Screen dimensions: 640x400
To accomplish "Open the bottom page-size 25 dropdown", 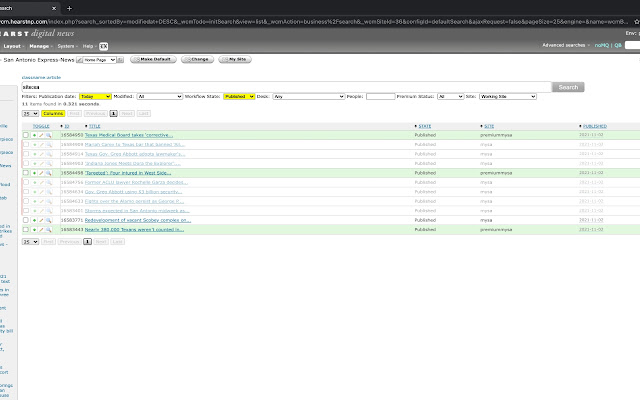I will 30,242.
